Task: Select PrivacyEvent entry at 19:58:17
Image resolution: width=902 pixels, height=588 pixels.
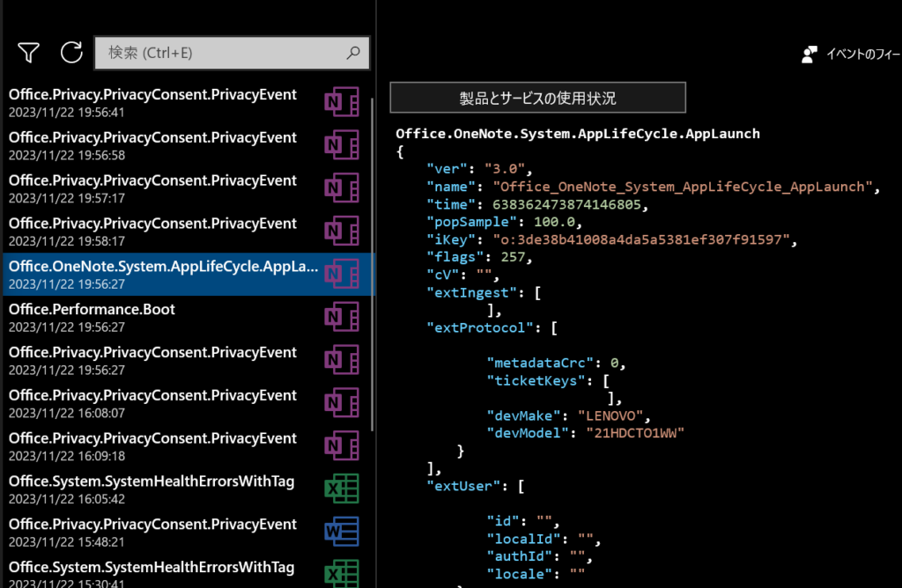Action: (189, 232)
